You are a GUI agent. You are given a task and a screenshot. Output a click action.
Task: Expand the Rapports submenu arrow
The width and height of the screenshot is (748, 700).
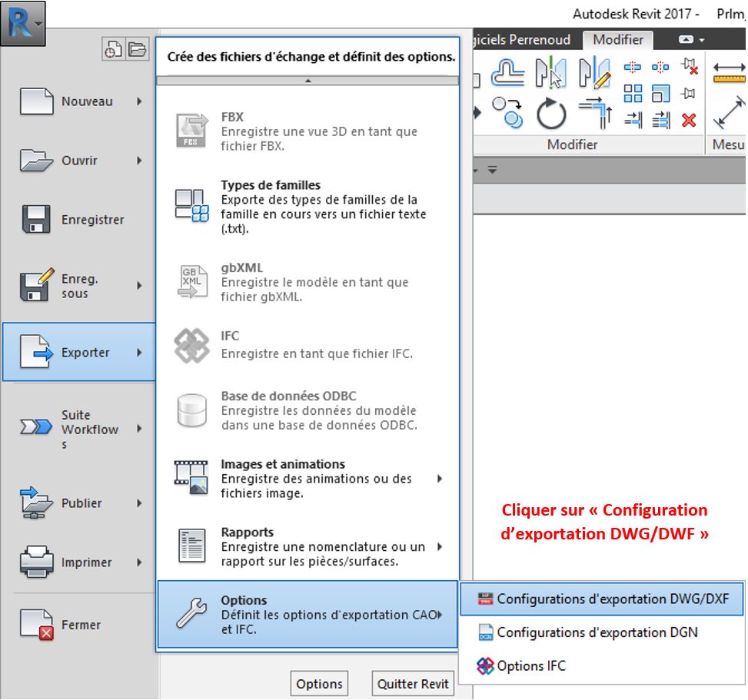440,546
